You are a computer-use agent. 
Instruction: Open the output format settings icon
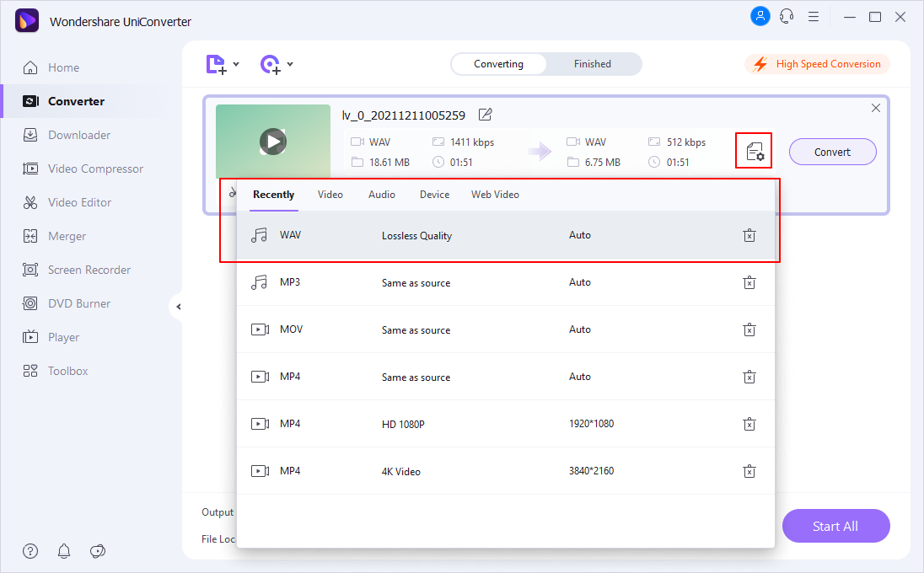(x=755, y=152)
